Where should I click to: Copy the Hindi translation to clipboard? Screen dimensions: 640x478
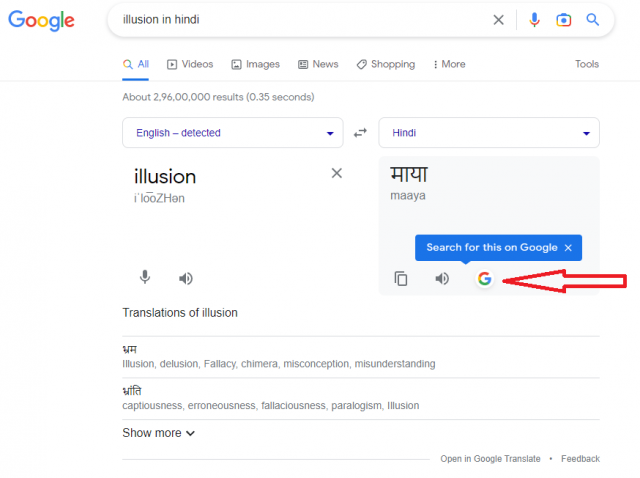[x=401, y=279]
